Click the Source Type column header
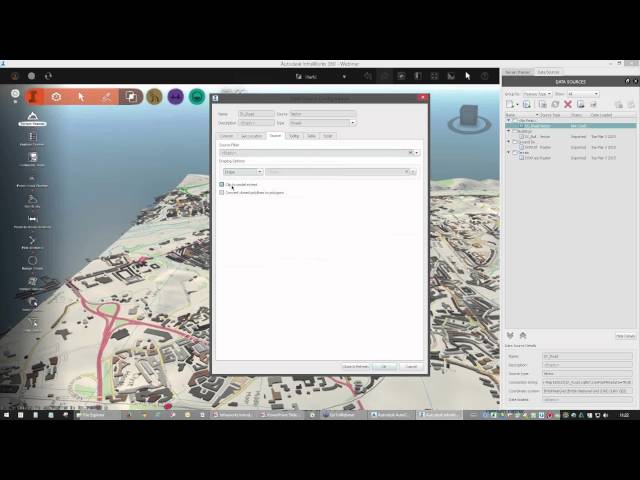Image resolution: width=640 pixels, height=480 pixels. (550, 115)
